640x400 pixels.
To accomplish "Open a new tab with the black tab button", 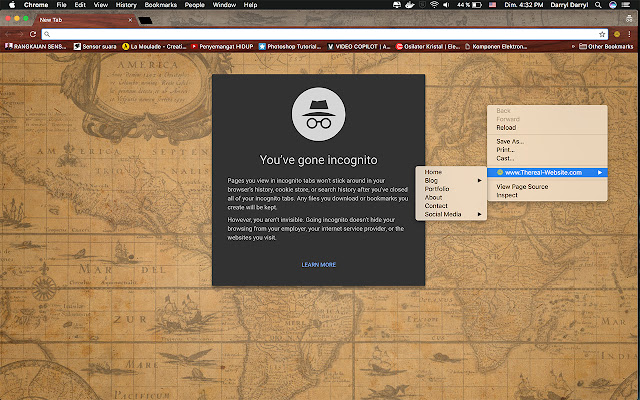I will tap(145, 20).
